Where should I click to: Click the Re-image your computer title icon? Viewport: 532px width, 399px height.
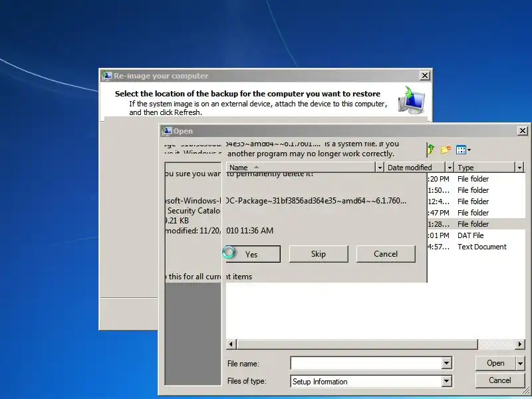click(x=107, y=76)
